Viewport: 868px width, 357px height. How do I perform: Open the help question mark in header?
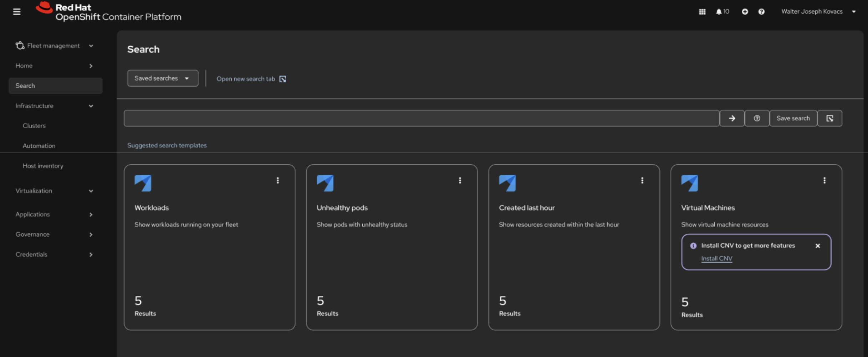point(761,12)
